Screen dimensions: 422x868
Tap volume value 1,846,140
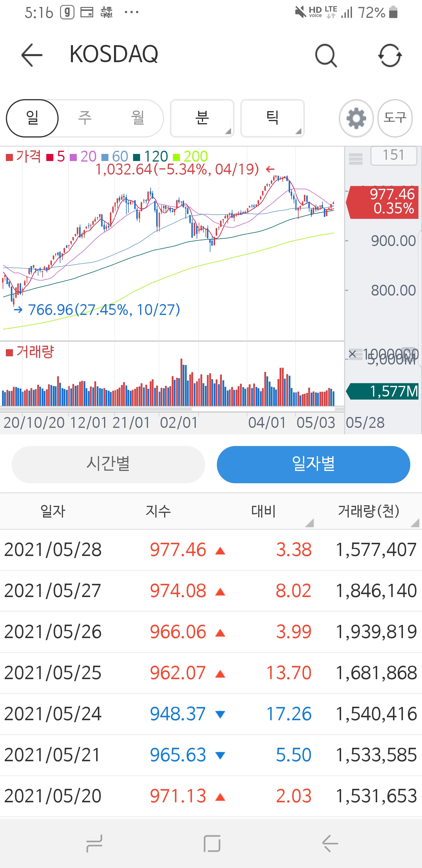click(x=377, y=591)
